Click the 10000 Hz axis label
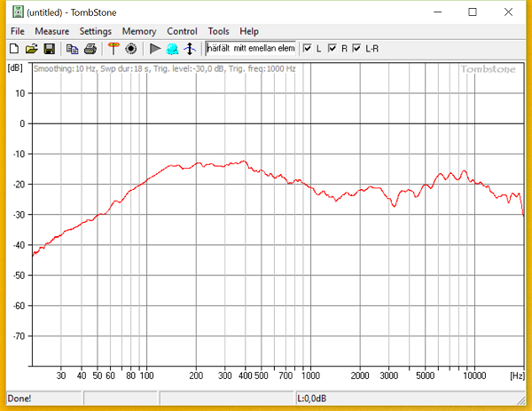Viewport: 532px width, 411px height. point(474,375)
